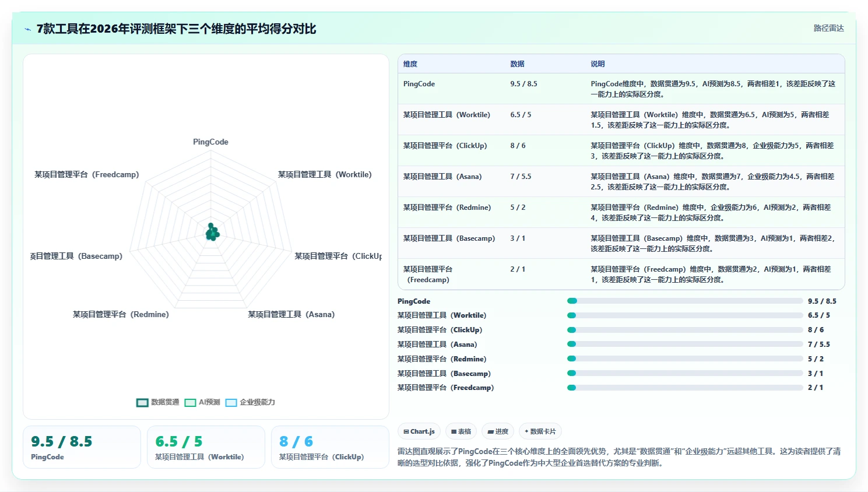Screen dimensions: 868x492
Task: Click the page title about 7款工具
Action: [176, 29]
